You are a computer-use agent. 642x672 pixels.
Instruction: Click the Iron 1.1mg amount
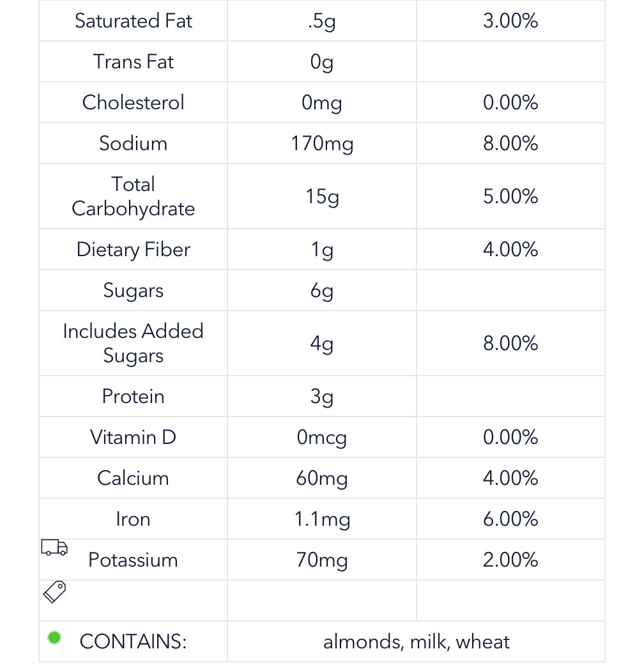pos(323,519)
